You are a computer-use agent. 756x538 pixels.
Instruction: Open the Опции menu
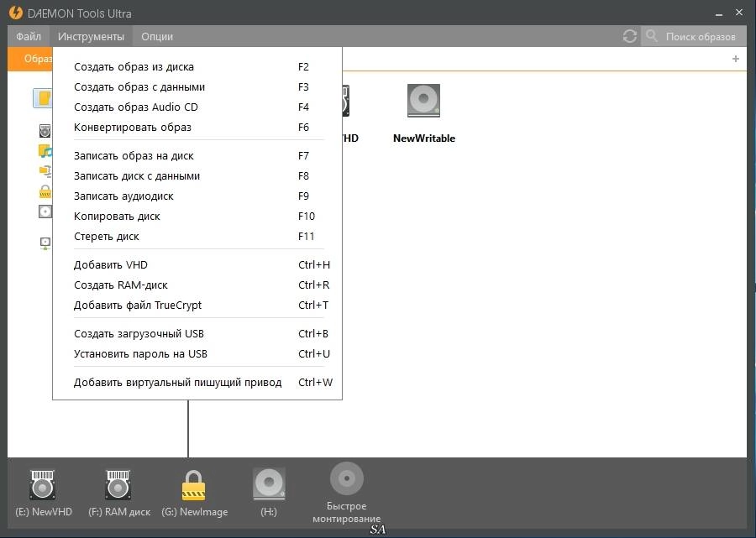(157, 37)
